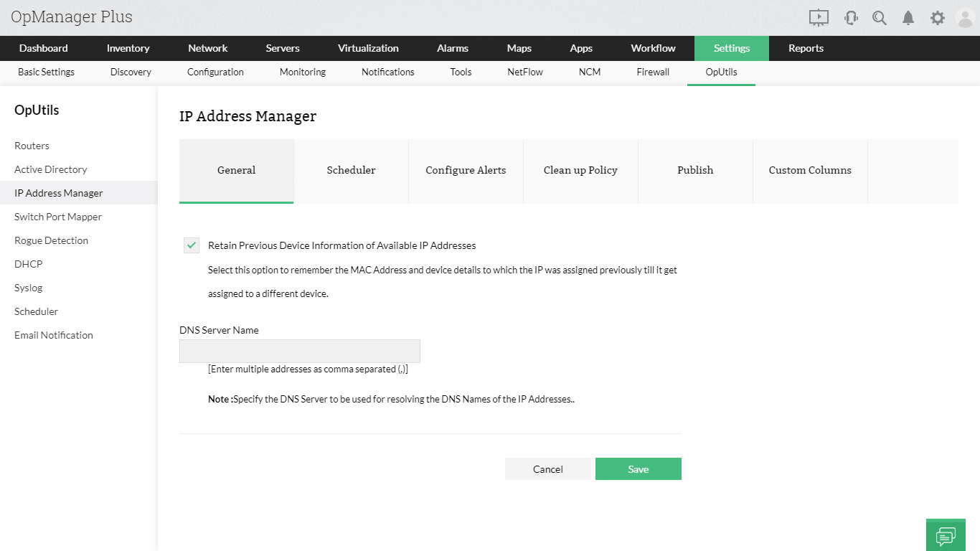Open the training presentation icon in top bar
Image resolution: width=980 pixels, height=551 pixels.
pos(819,17)
